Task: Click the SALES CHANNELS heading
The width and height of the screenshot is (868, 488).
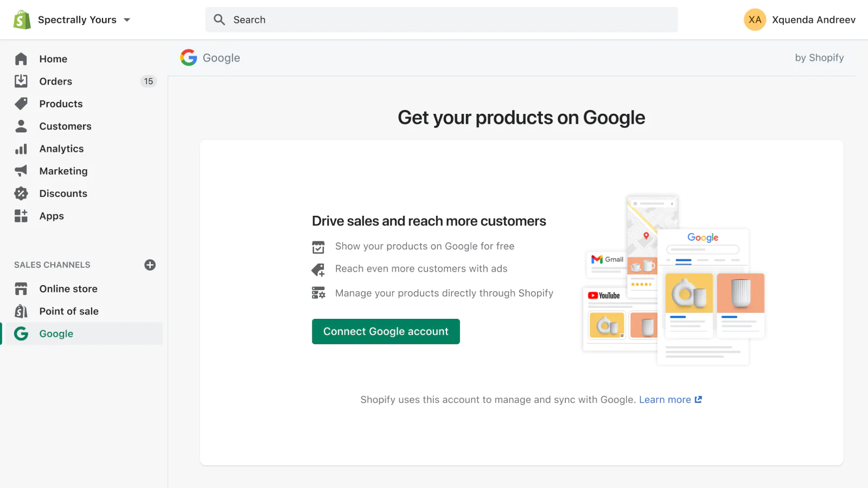Action: point(52,265)
